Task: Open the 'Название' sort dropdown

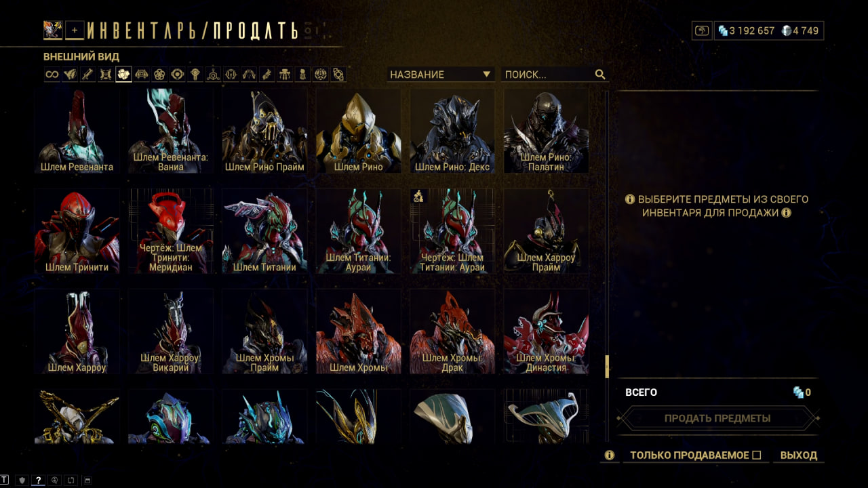Action: (x=440, y=75)
